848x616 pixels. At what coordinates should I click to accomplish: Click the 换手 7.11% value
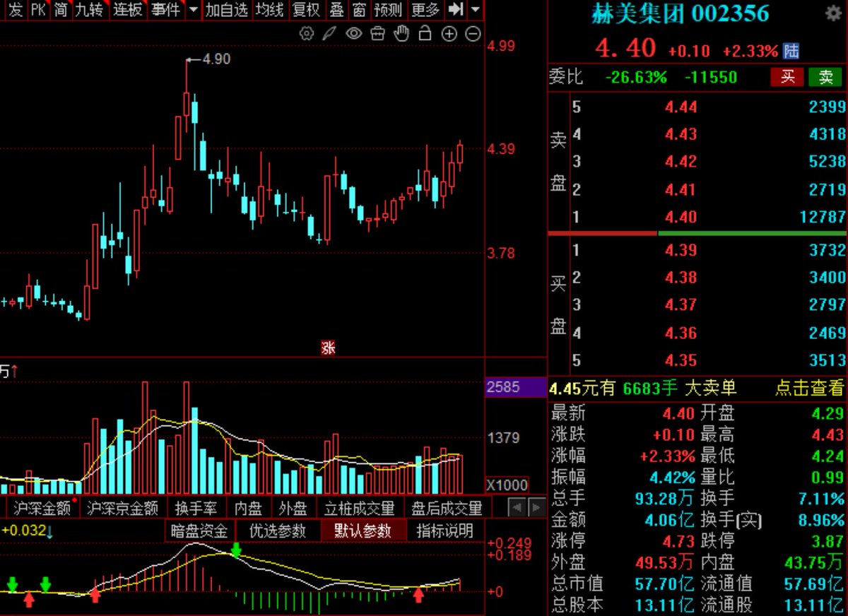pyautogui.click(x=820, y=499)
